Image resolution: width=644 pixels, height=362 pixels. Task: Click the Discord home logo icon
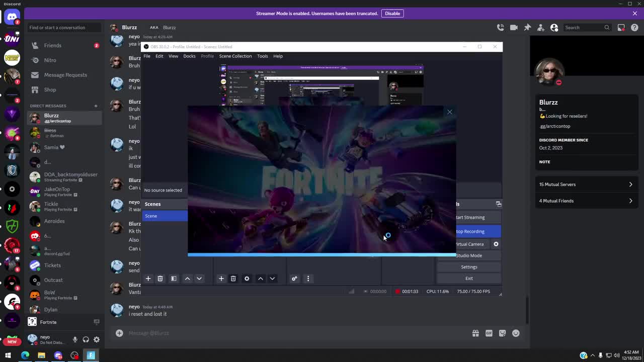click(12, 17)
